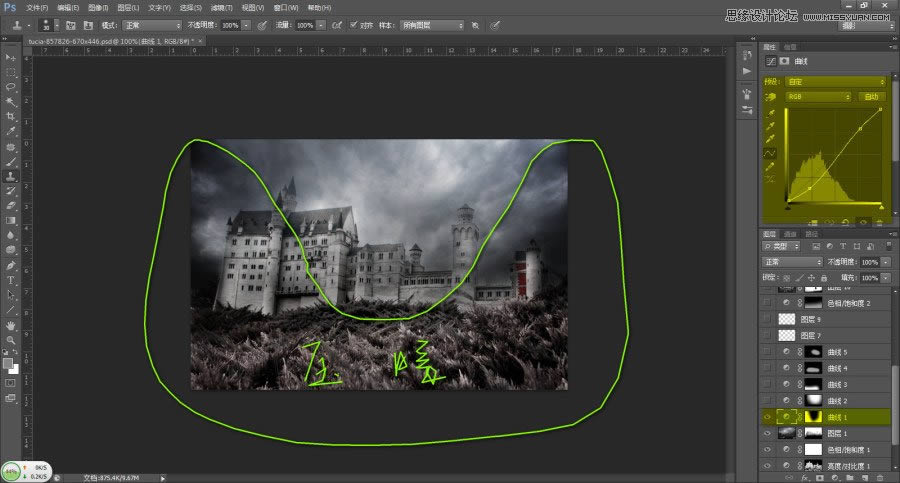Select the Type tool (T) in toolbar

pos(11,280)
